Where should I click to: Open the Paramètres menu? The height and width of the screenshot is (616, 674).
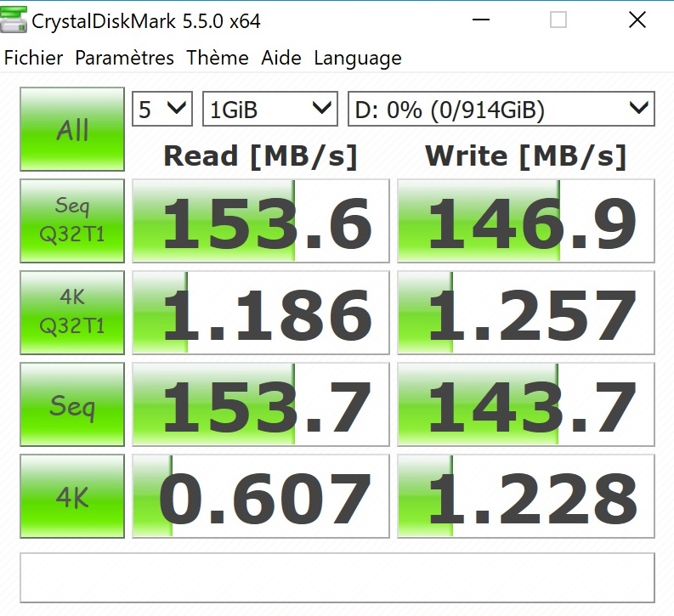tap(124, 58)
